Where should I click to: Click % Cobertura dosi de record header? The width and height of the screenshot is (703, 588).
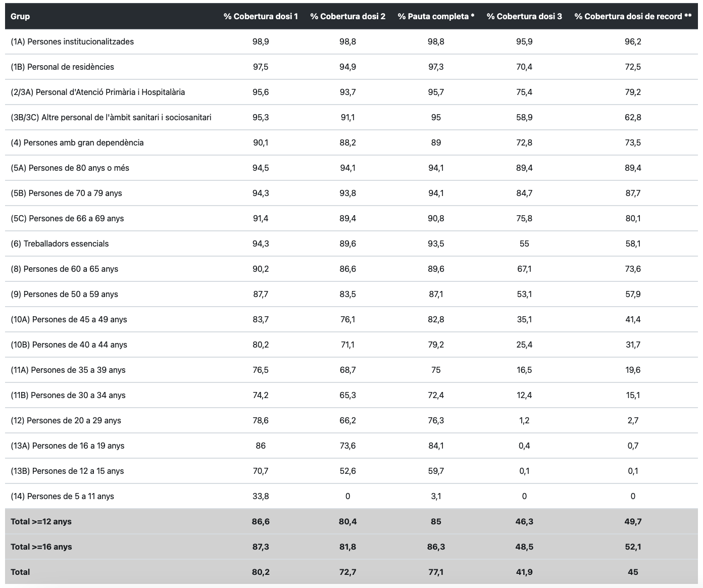coord(633,16)
